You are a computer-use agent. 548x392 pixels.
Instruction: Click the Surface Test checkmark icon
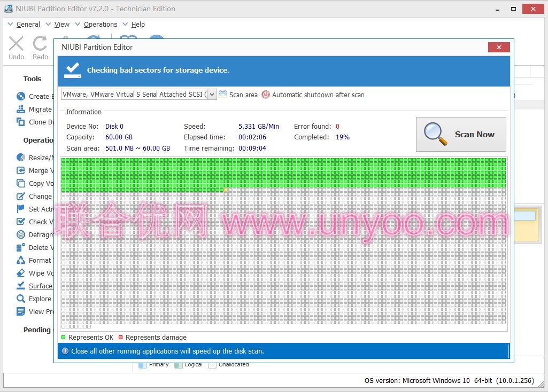(x=21, y=286)
